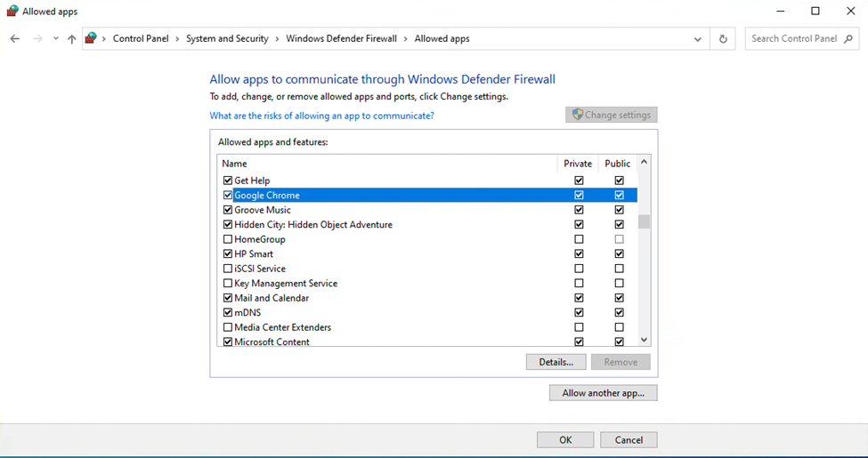Toggle Groove Music Private checkbox
The width and height of the screenshot is (868, 458).
coord(579,210)
